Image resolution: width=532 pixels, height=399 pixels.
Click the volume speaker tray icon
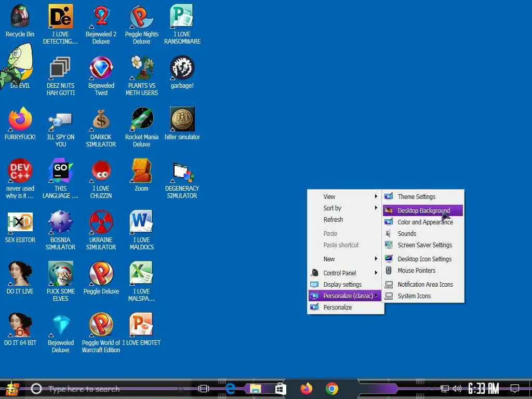coord(457,389)
